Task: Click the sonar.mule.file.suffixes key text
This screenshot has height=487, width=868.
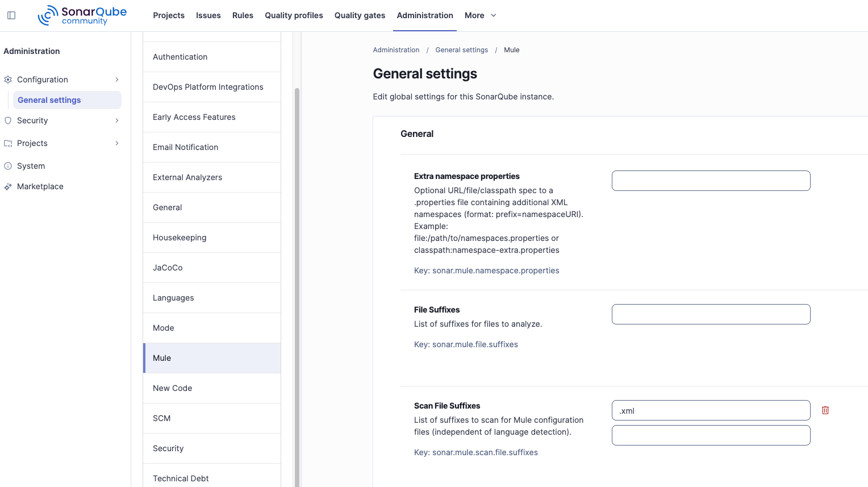Action: pyautogui.click(x=475, y=344)
